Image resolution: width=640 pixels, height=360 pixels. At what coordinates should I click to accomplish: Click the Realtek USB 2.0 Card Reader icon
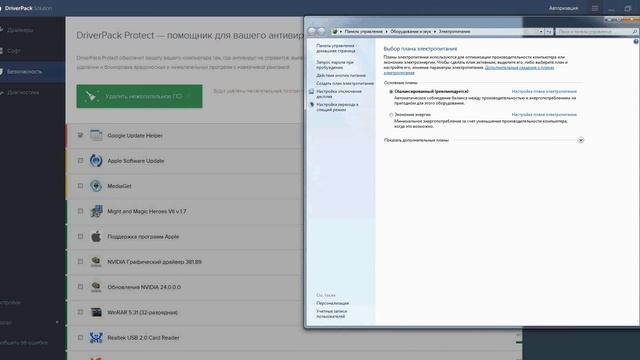[x=96, y=338]
